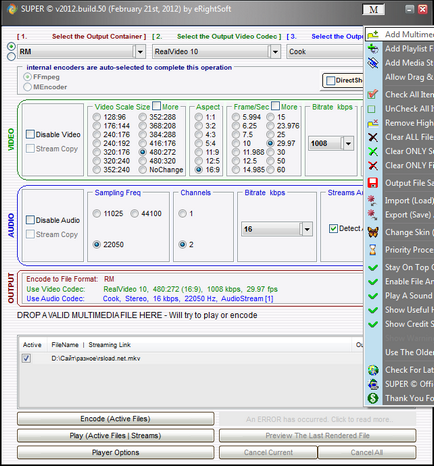Click the SUPER application logo in title bar
This screenshot has height=466, width=434.
point(12,9)
